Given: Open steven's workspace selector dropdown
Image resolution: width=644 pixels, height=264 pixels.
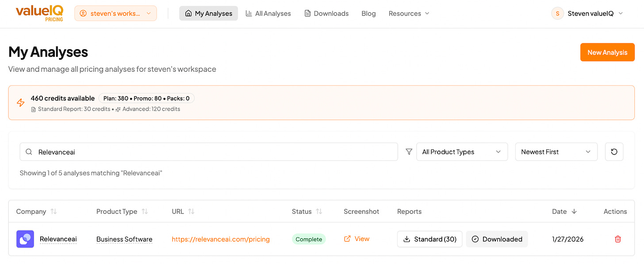Looking at the screenshot, I should point(115,13).
